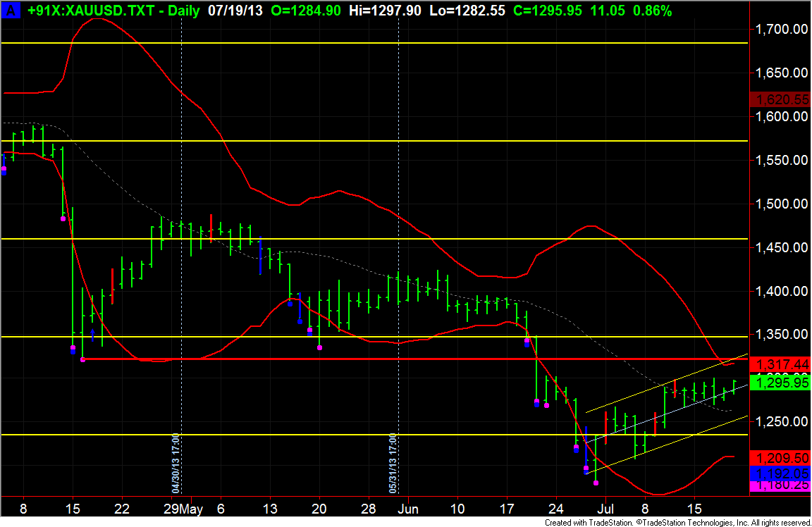Click the Jul date axis label
The image size is (812, 527).
click(605, 509)
